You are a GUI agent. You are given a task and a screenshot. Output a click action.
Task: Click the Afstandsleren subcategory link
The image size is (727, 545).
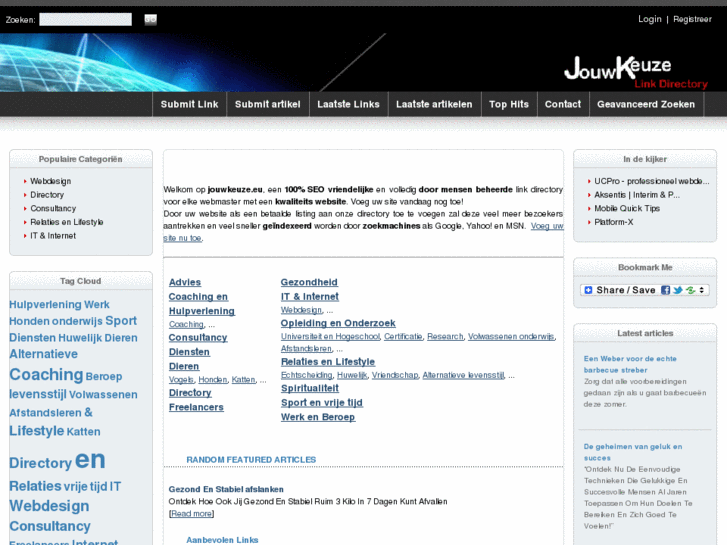pyautogui.click(x=306, y=348)
